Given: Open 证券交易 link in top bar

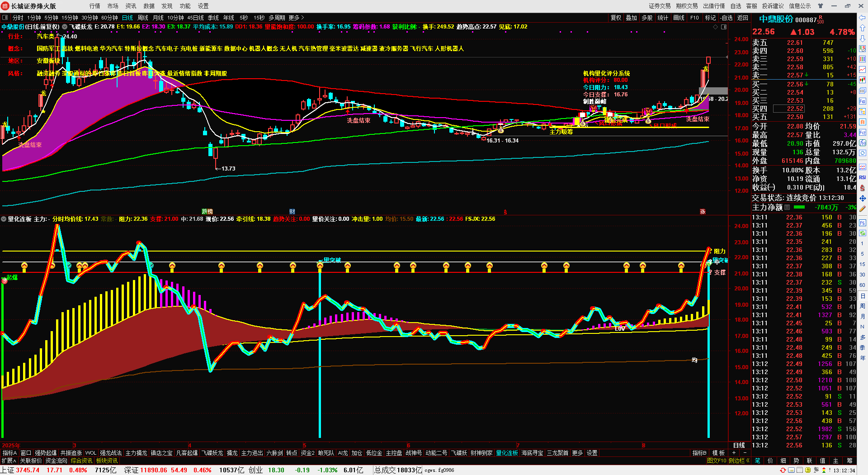Looking at the screenshot, I should [660, 6].
